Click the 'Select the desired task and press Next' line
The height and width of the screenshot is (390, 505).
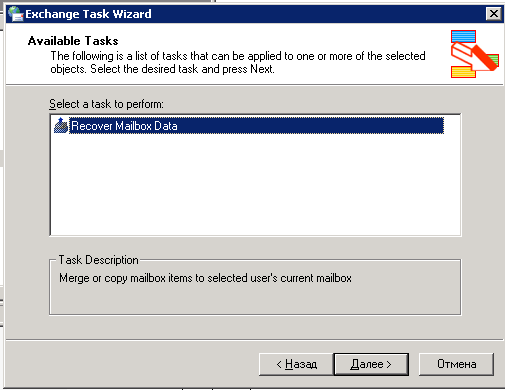click(182, 69)
